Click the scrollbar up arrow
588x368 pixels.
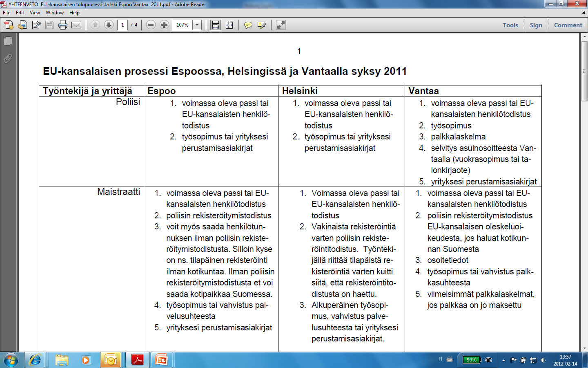coord(584,36)
